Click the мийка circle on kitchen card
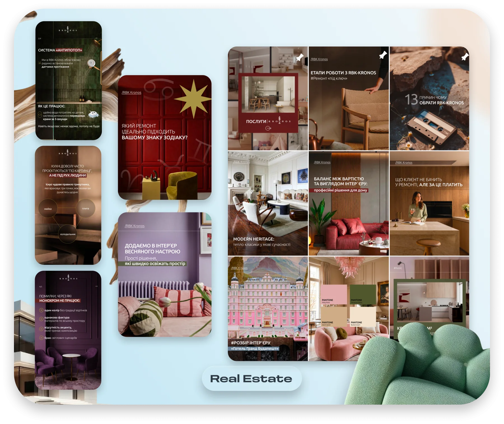The height and width of the screenshot is (424, 504). [48, 208]
